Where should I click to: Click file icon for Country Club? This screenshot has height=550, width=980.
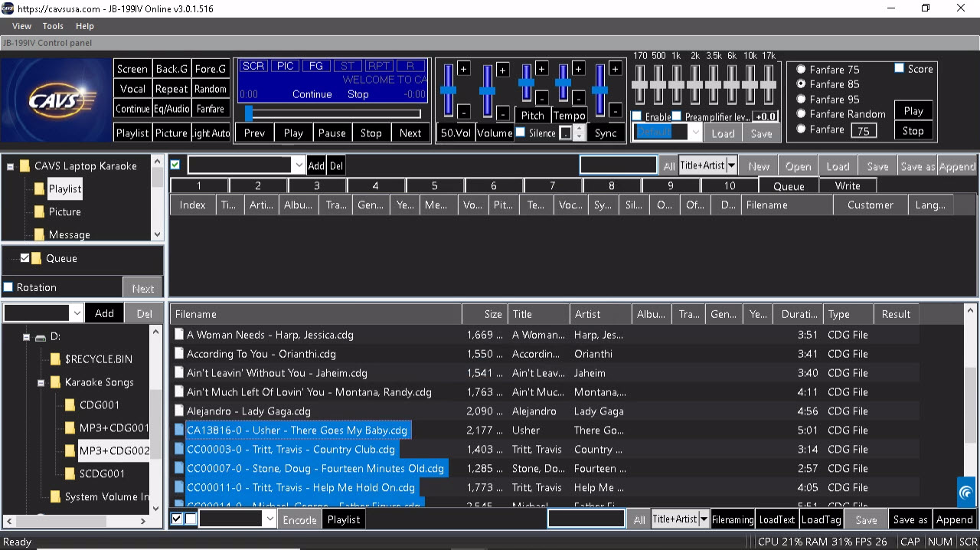179,450
